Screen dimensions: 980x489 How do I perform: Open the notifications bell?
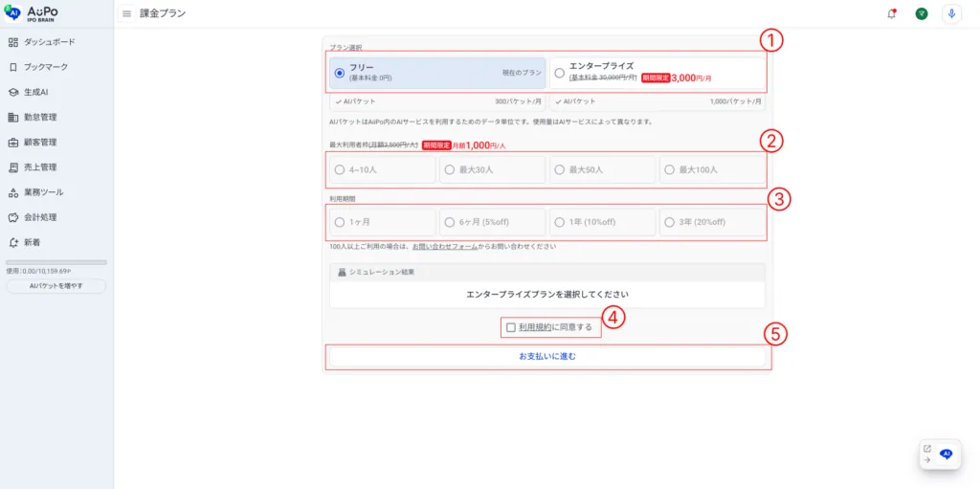point(891,13)
